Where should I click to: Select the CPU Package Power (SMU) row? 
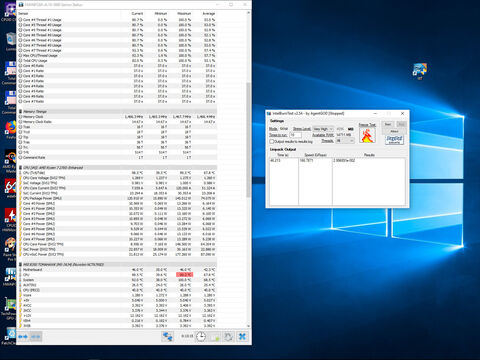[x=117, y=198]
